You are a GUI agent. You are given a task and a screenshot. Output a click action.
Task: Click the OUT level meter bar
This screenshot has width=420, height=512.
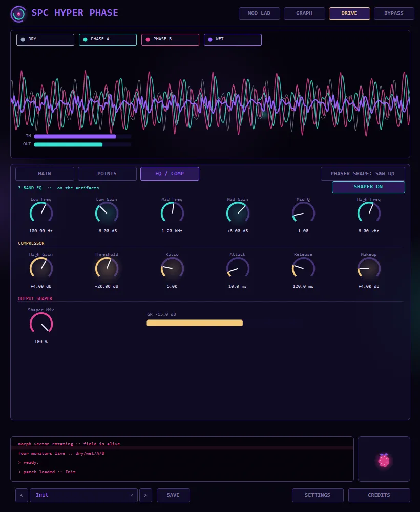pyautogui.click(x=82, y=145)
